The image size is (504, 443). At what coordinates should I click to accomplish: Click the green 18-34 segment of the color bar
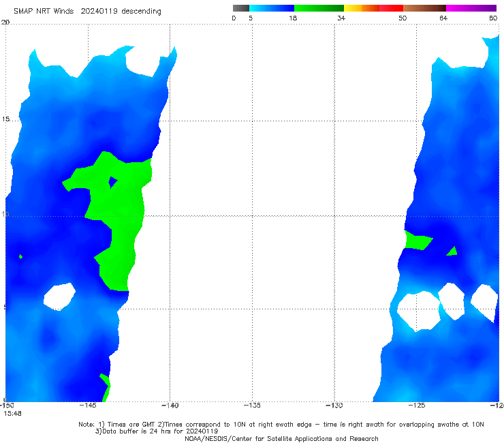pyautogui.click(x=319, y=8)
